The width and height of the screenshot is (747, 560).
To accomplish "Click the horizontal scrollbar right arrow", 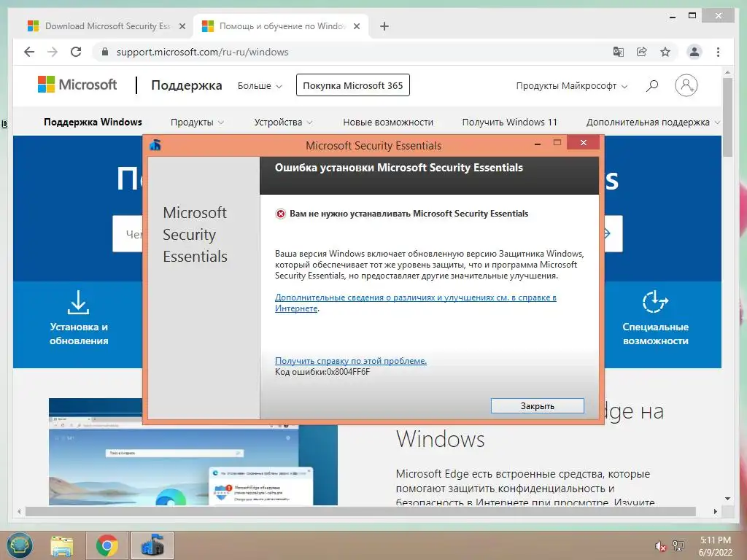I will click(x=715, y=511).
